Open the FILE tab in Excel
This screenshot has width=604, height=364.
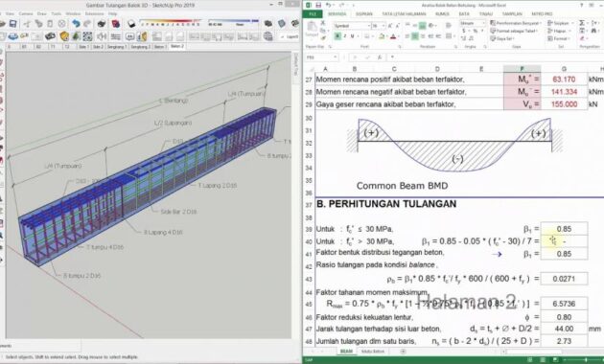click(x=313, y=13)
